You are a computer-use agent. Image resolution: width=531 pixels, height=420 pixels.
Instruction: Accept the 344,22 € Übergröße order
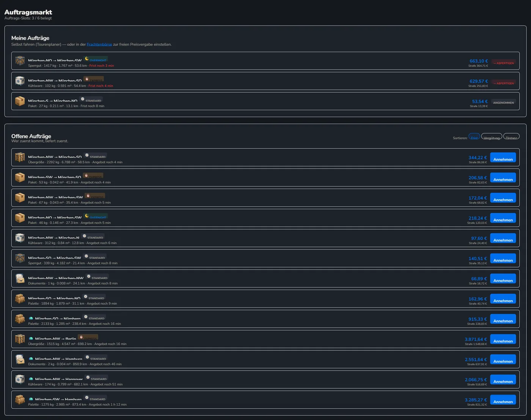coord(503,158)
